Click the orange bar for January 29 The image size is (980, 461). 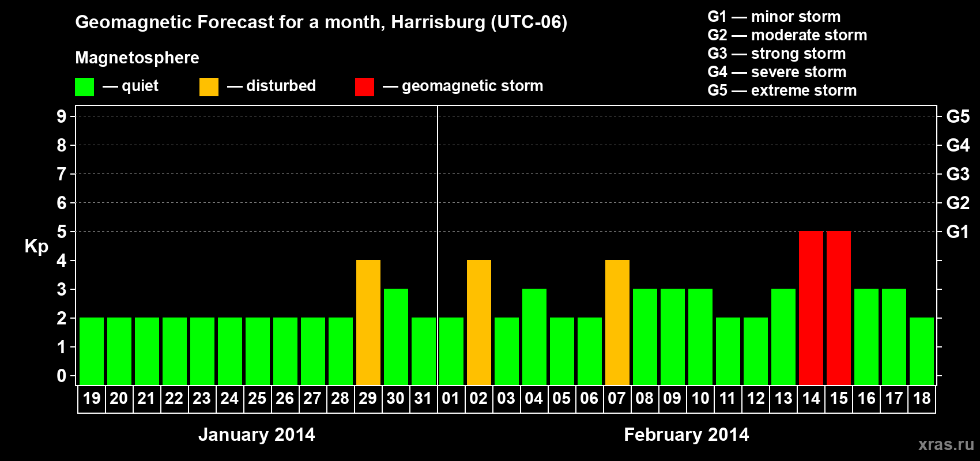click(368, 322)
